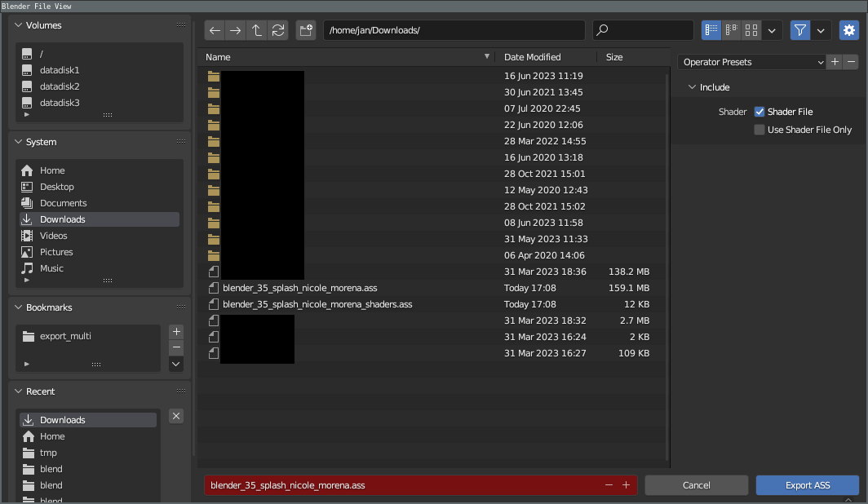
Task: Expand the Volumes list triangle
Action: 27,114
